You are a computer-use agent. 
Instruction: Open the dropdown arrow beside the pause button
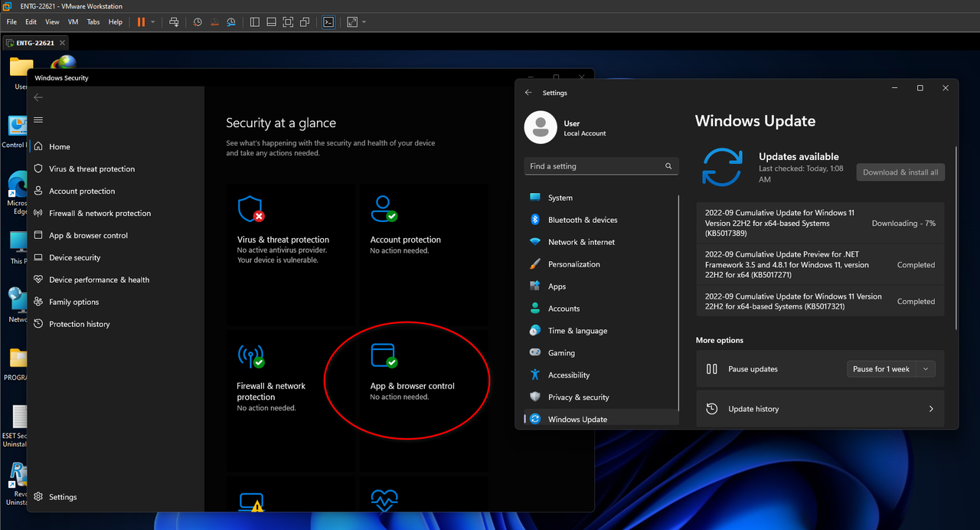[x=152, y=22]
